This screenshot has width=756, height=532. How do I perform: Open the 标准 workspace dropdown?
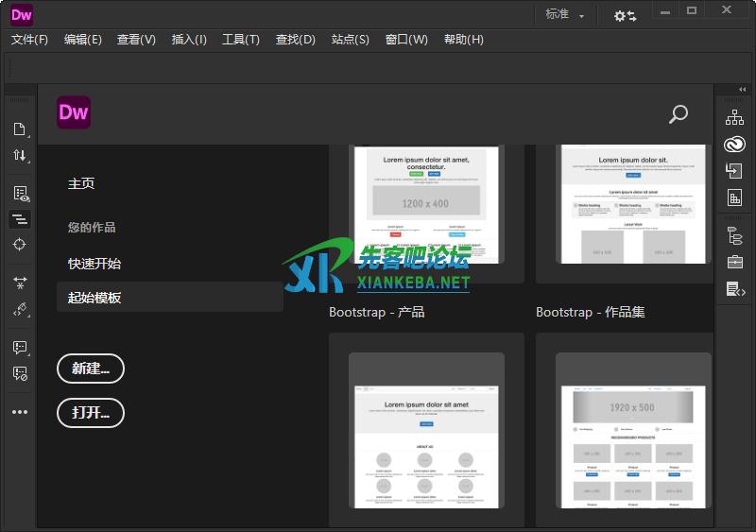click(x=565, y=15)
